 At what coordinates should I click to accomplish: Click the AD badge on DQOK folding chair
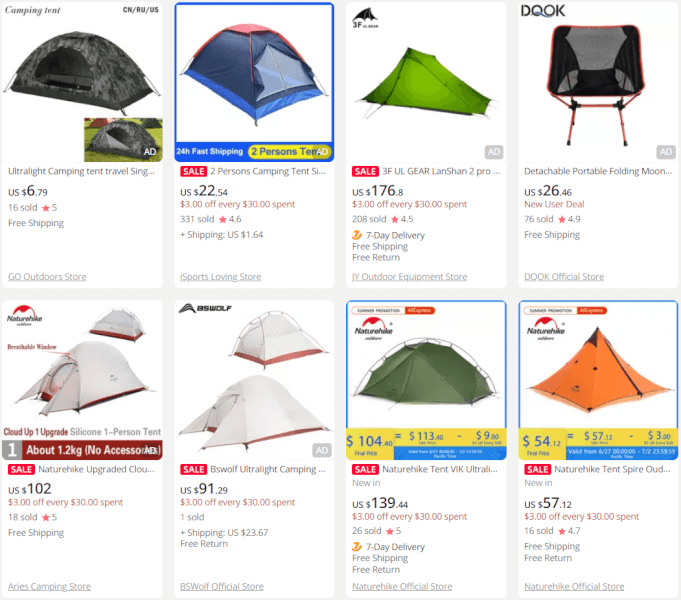click(666, 152)
